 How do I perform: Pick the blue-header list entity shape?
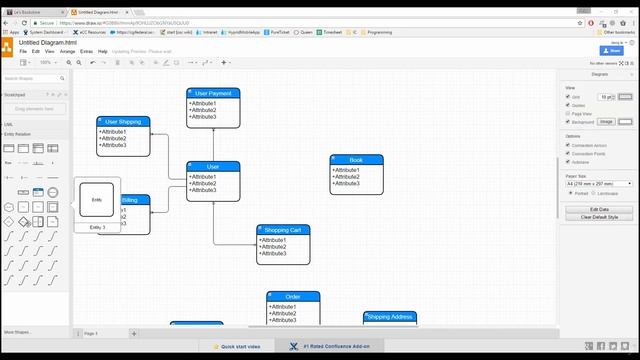pos(38,192)
